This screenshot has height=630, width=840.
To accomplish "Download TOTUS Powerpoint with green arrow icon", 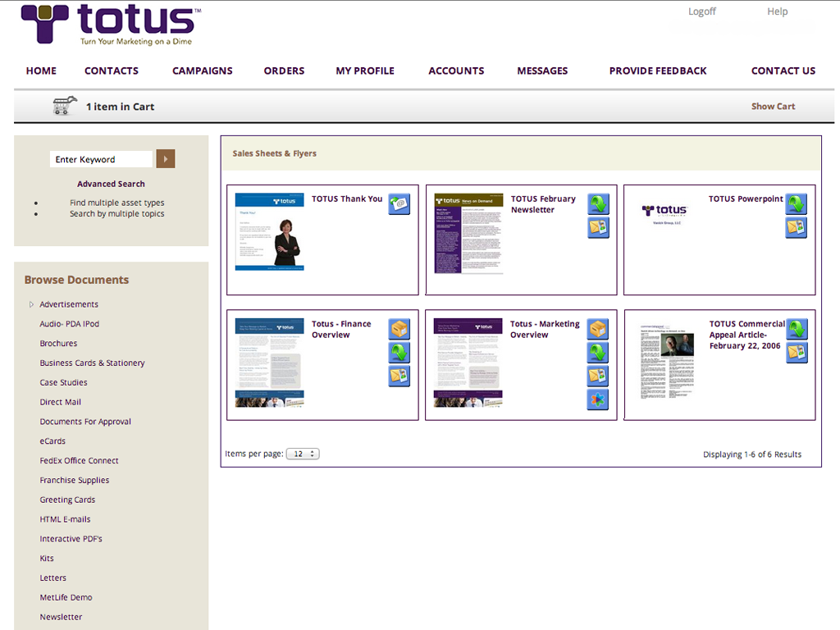I will tap(796, 204).
